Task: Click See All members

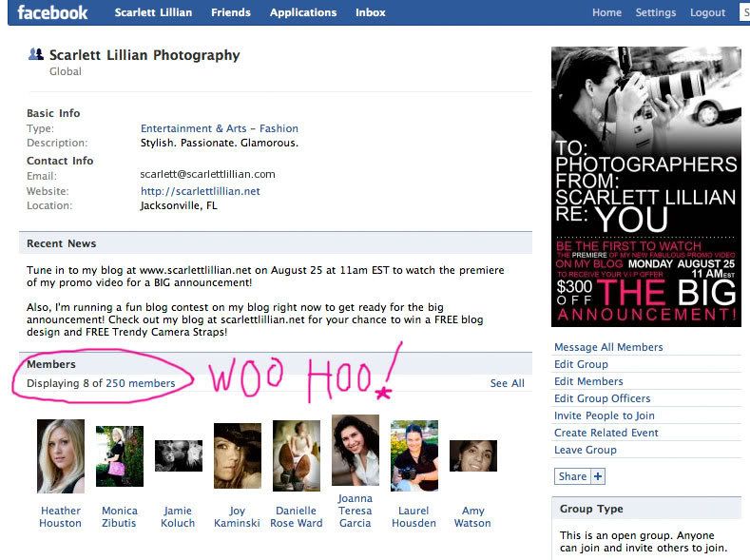Action: (507, 383)
